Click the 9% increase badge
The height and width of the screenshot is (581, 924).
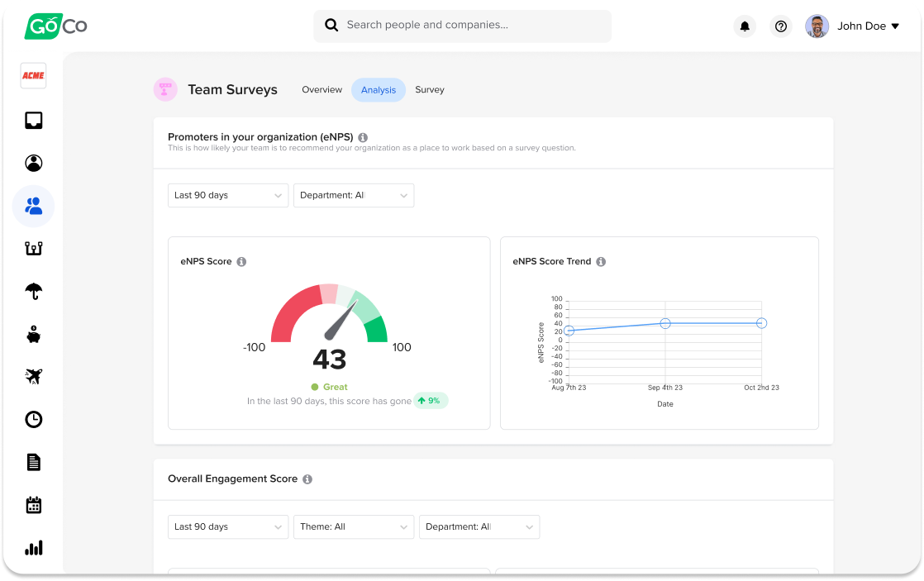[430, 401]
